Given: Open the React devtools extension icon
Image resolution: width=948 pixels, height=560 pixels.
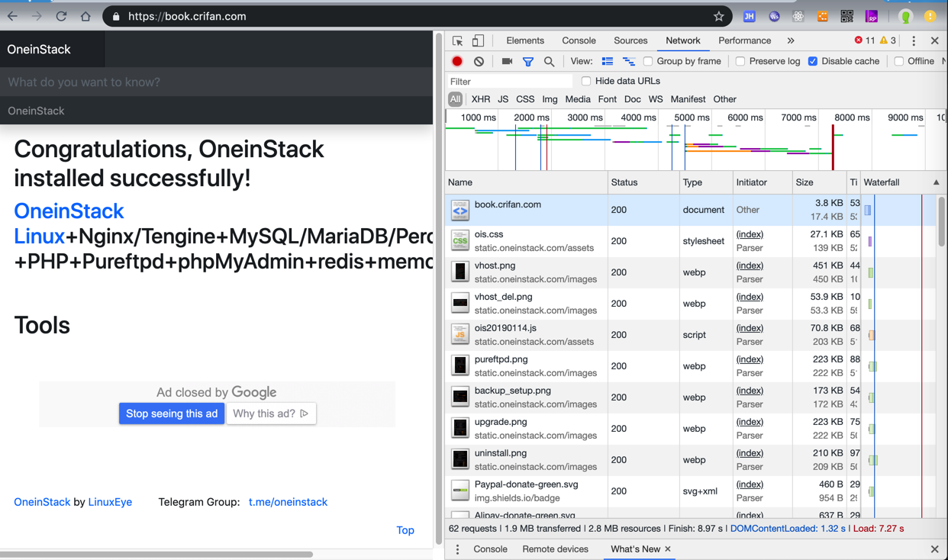Looking at the screenshot, I should click(x=798, y=16).
